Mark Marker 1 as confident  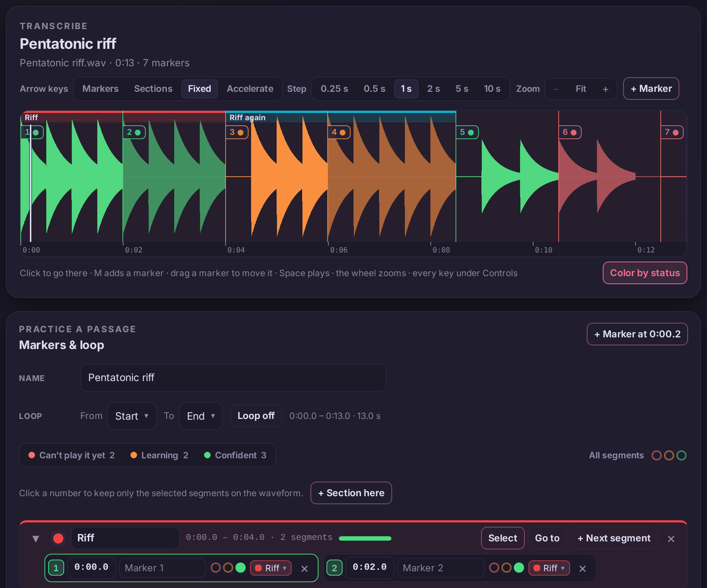click(x=241, y=568)
